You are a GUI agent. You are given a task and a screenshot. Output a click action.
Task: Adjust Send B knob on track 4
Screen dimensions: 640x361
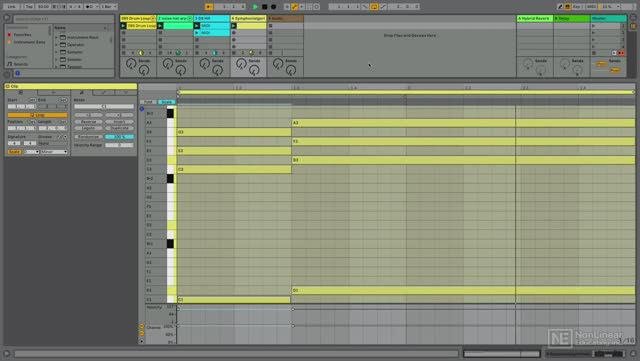point(254,71)
